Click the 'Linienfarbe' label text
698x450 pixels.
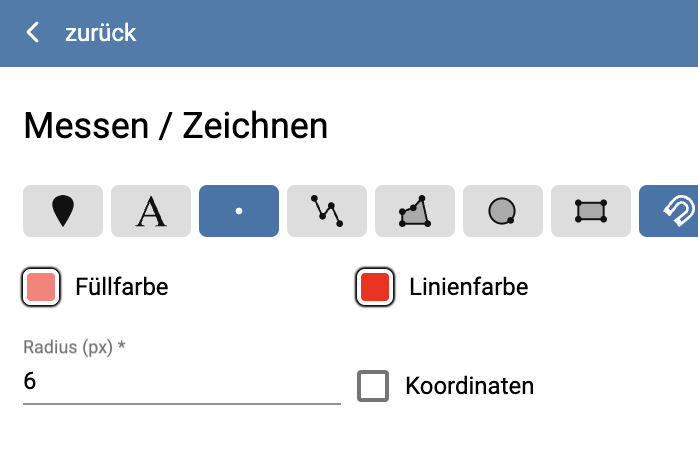[468, 288]
